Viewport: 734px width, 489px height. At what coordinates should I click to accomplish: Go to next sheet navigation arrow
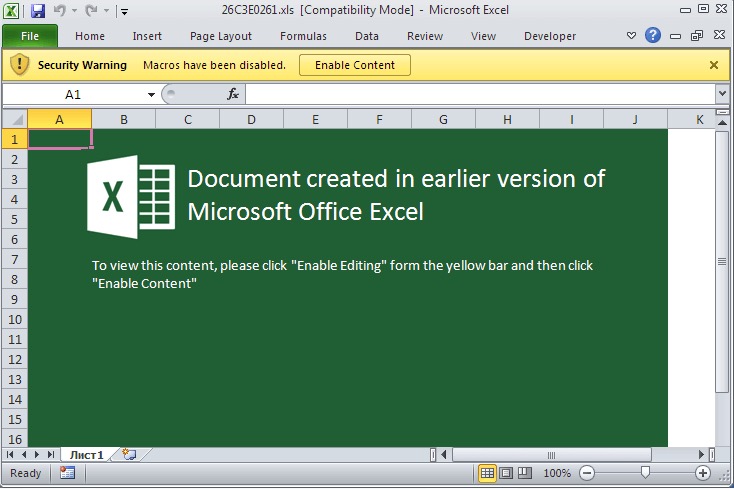pos(37,454)
